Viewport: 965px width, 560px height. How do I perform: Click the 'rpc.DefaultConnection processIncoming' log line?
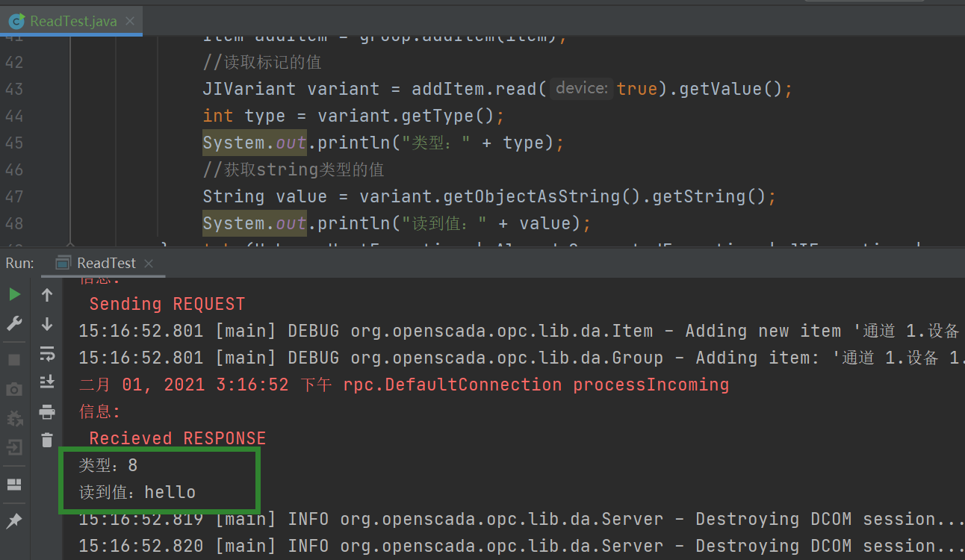click(404, 385)
